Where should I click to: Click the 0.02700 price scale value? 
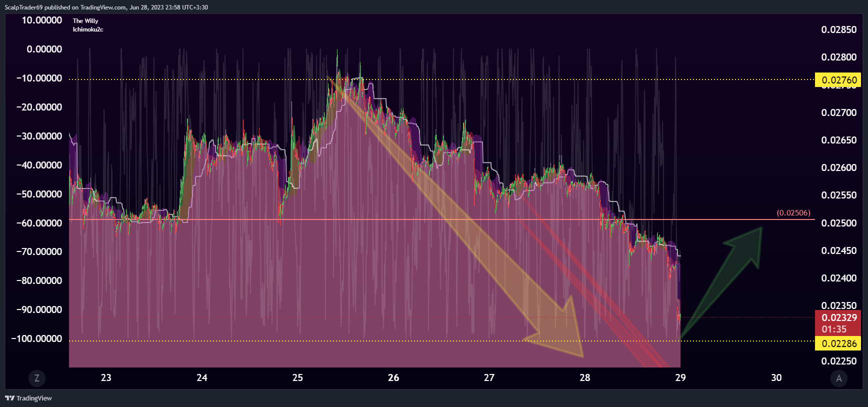(839, 112)
